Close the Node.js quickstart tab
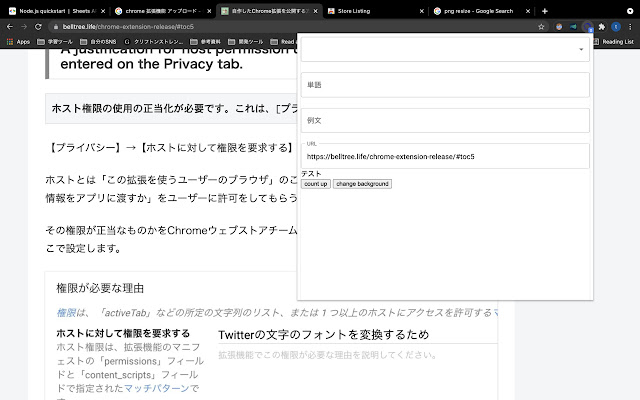The image size is (640, 400). click(x=103, y=11)
